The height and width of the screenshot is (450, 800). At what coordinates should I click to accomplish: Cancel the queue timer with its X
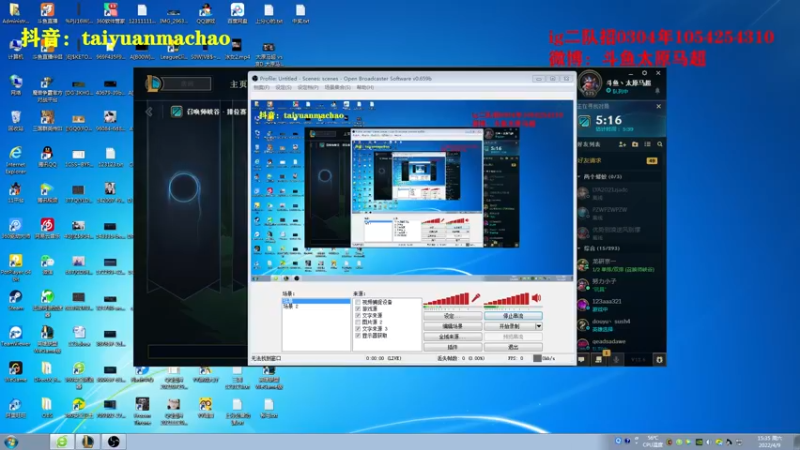pyautogui.click(x=658, y=106)
